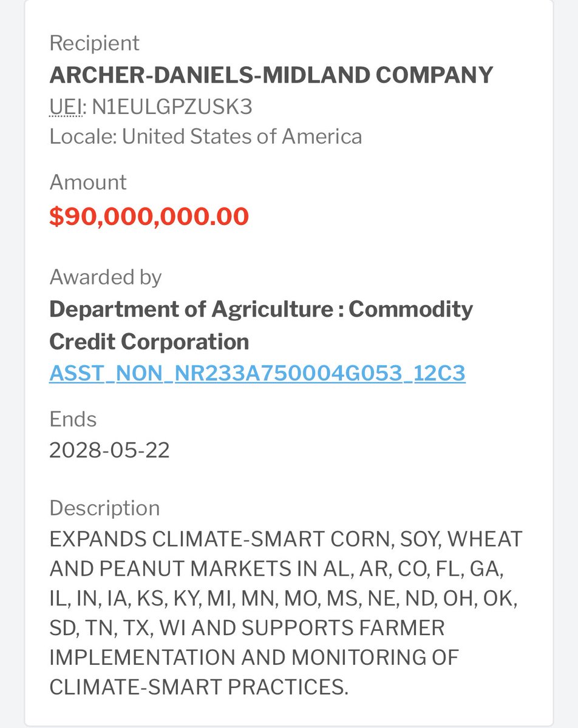Click the Ends field label
The image size is (578, 728).
click(x=73, y=419)
